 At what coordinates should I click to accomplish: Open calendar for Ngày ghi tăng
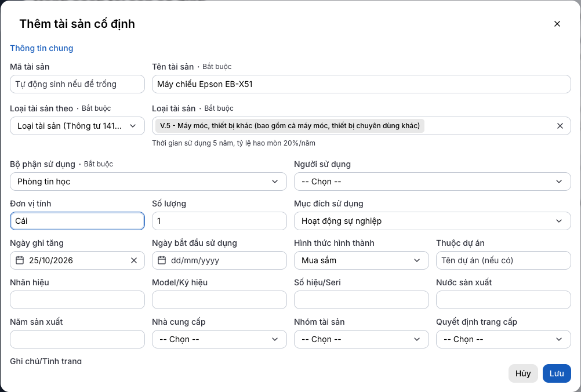pos(20,260)
